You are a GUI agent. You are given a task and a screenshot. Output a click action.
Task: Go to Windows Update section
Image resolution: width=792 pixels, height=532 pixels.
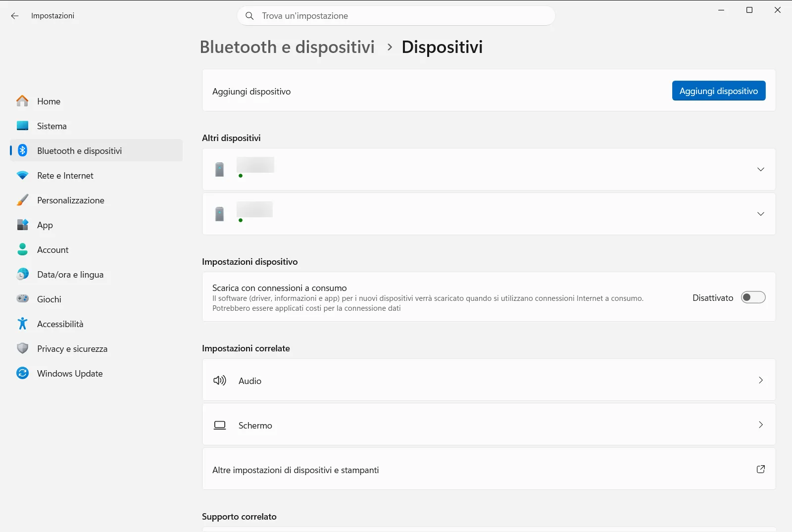click(x=97, y=373)
